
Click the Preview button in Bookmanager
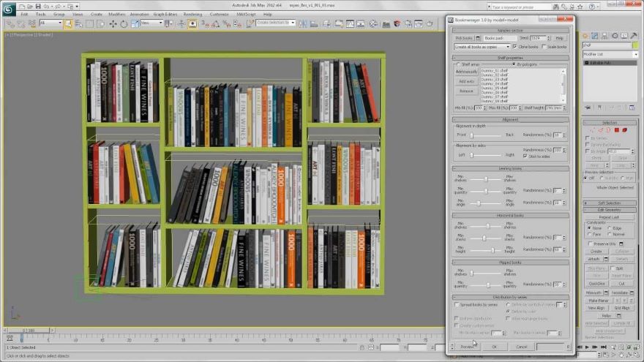(466, 347)
